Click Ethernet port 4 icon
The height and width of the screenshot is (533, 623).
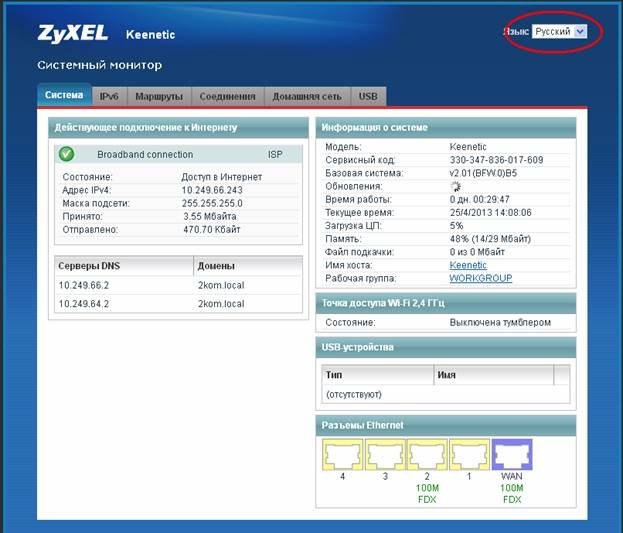pos(342,456)
